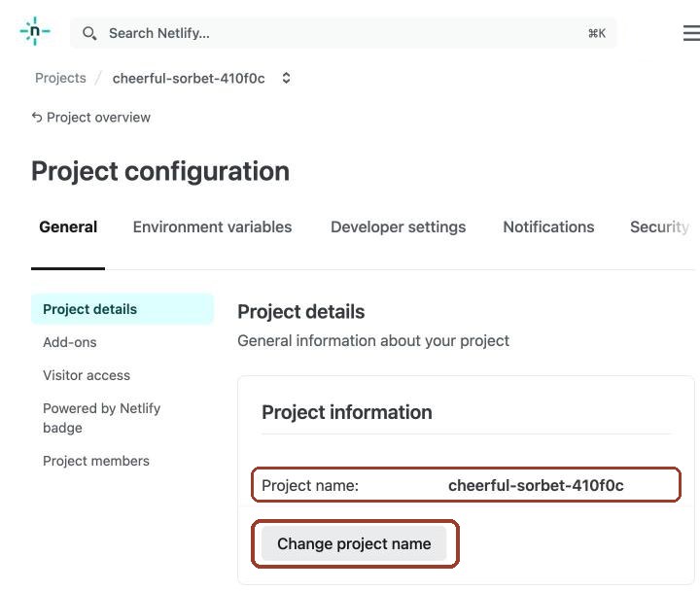700x591 pixels.
Task: Open Project members sidebar item
Action: [x=96, y=461]
